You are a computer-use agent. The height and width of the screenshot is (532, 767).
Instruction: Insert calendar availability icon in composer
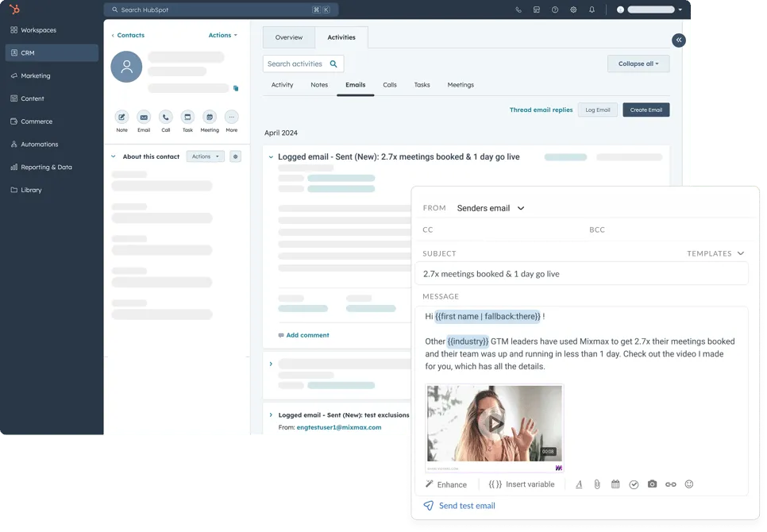615,484
